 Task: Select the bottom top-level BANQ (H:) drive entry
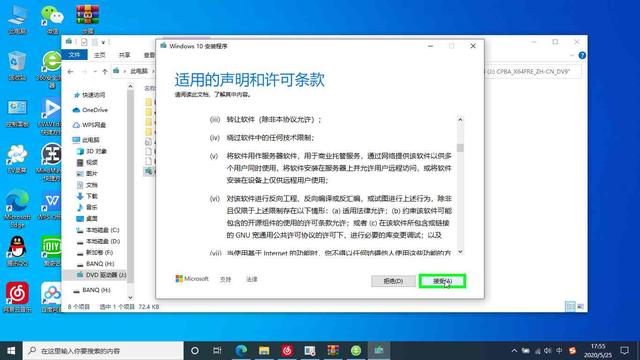tap(96, 290)
